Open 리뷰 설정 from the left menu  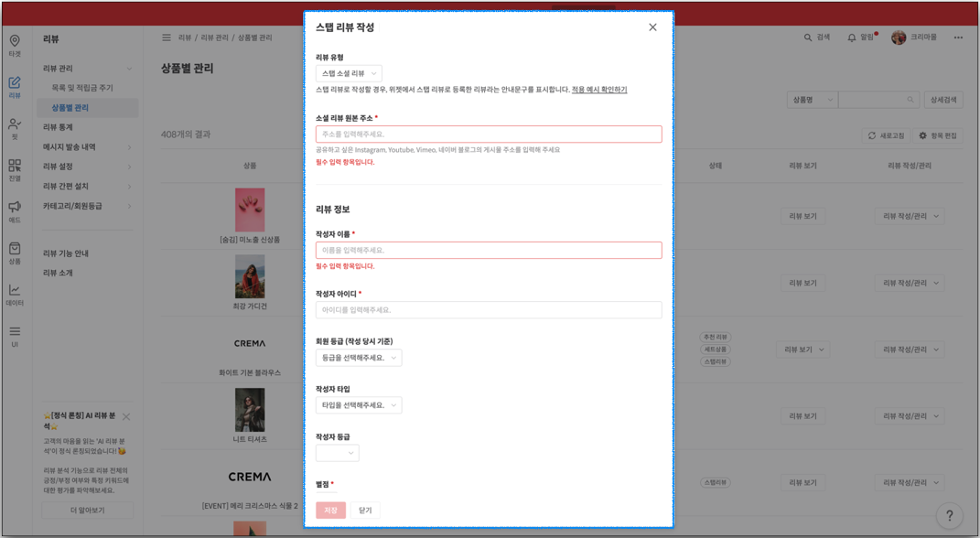59,167
